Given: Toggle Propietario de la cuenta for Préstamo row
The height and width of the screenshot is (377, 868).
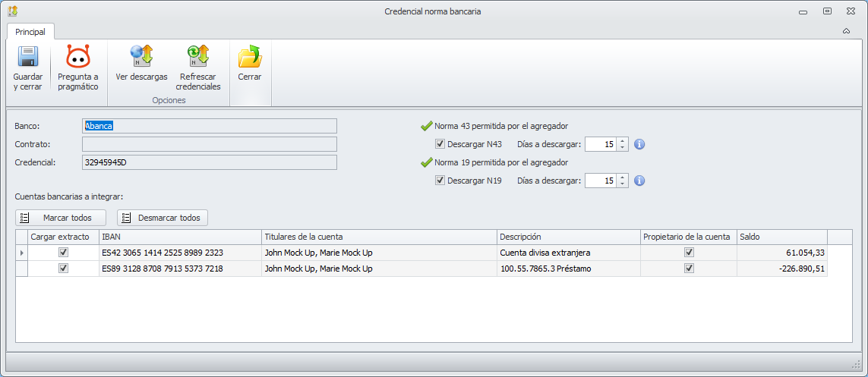Looking at the screenshot, I should (689, 269).
